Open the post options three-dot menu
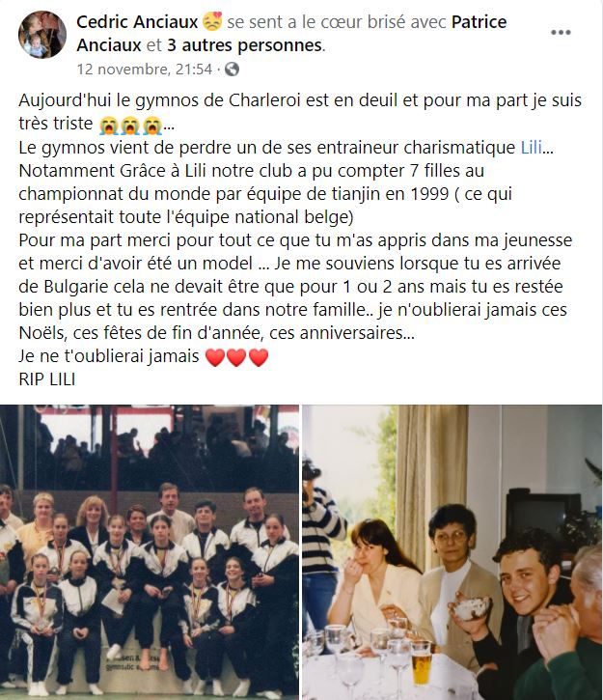Viewport: 603px width, 700px height. point(561,33)
